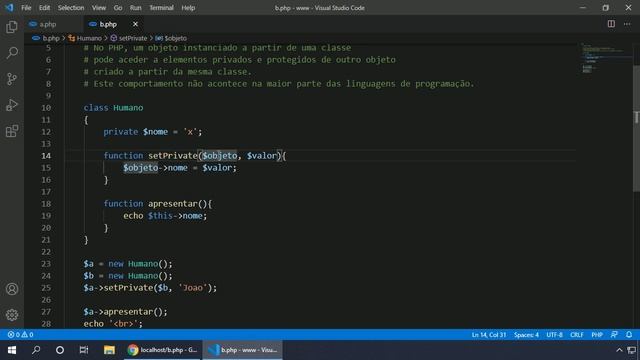Open the File menu
640x360 pixels.
[26, 8]
